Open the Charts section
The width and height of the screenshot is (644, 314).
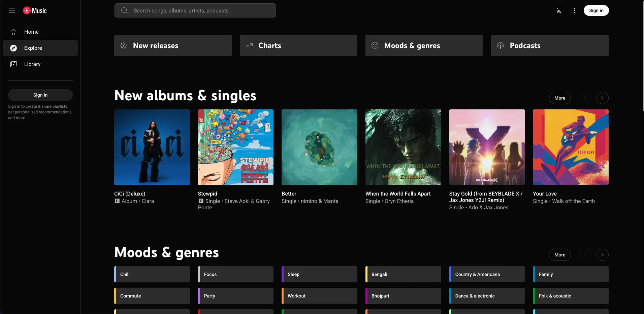pyautogui.click(x=298, y=45)
